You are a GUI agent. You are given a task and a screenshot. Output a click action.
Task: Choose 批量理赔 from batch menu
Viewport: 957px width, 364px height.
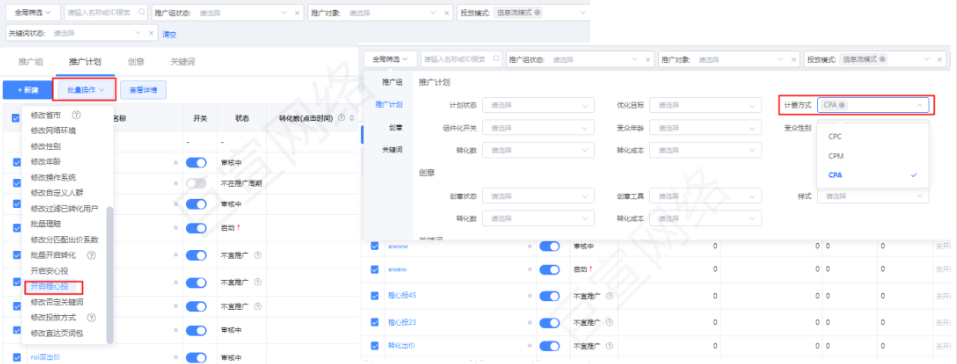[46, 224]
